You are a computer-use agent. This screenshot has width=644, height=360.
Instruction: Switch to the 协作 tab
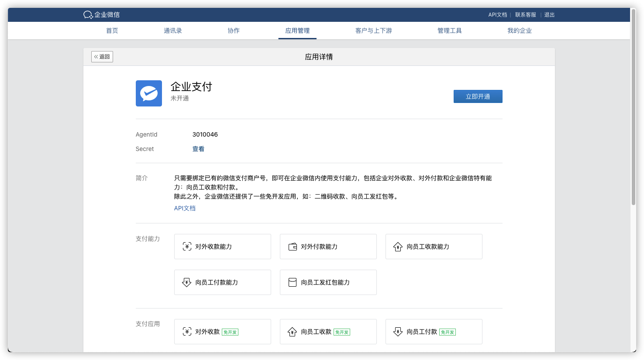[234, 31]
